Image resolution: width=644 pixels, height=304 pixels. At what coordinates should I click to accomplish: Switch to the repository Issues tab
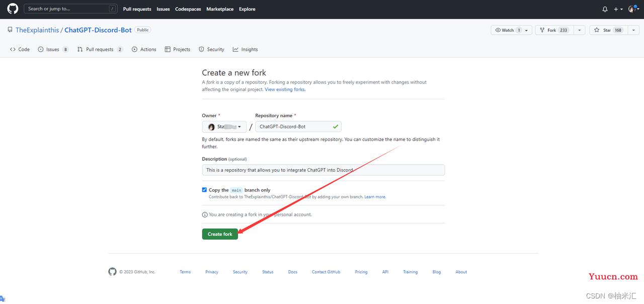point(53,49)
